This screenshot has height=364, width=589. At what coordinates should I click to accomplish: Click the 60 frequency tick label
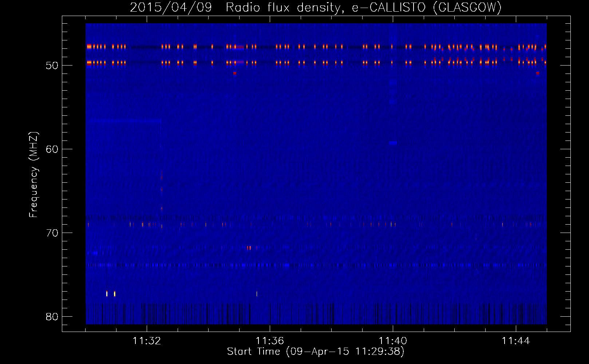[52, 149]
